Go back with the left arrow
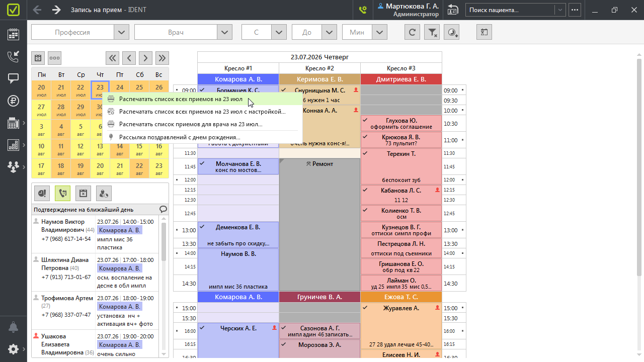The width and height of the screenshot is (644, 362). [x=37, y=10]
